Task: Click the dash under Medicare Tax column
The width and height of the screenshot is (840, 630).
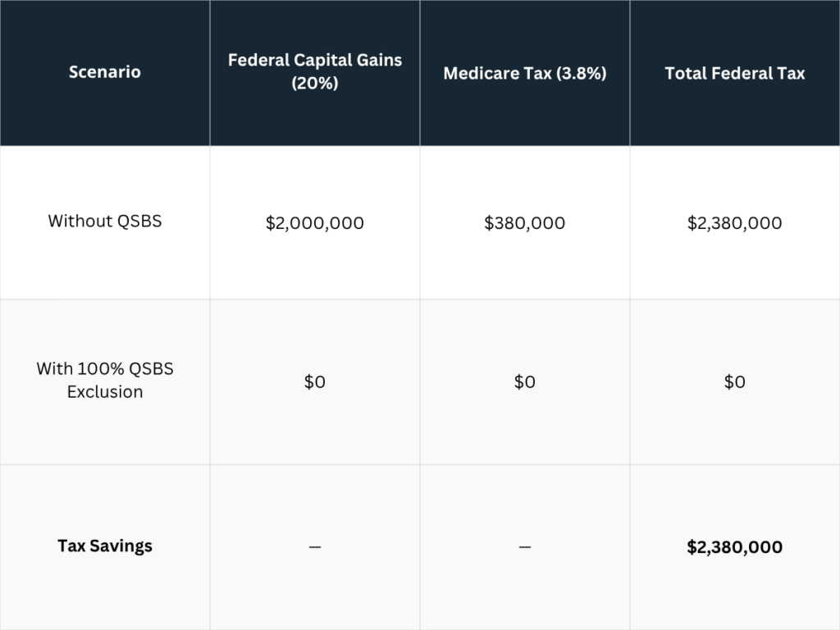Action: (525, 547)
